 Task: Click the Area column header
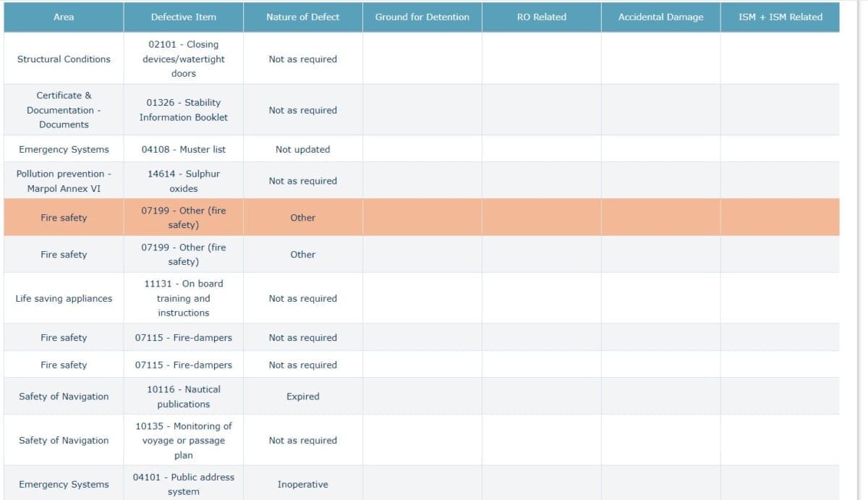point(64,17)
